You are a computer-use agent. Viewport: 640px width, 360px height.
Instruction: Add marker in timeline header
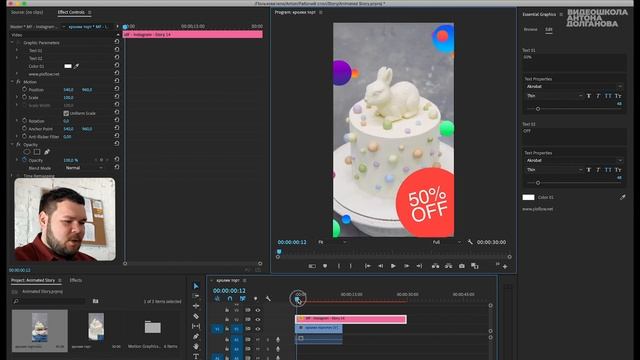(x=256, y=299)
